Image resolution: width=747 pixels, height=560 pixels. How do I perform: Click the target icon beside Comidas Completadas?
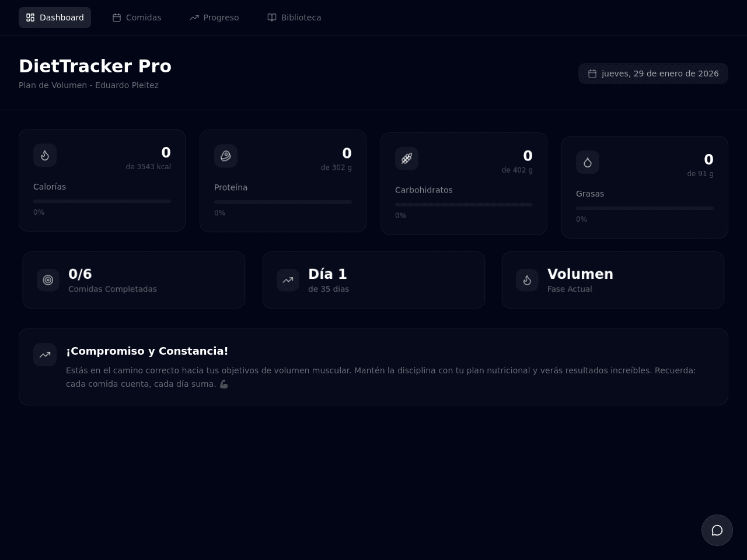(48, 280)
